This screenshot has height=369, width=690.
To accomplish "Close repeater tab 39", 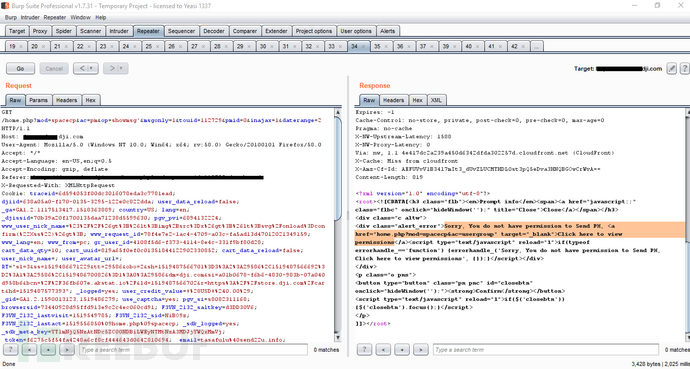I will point(455,47).
